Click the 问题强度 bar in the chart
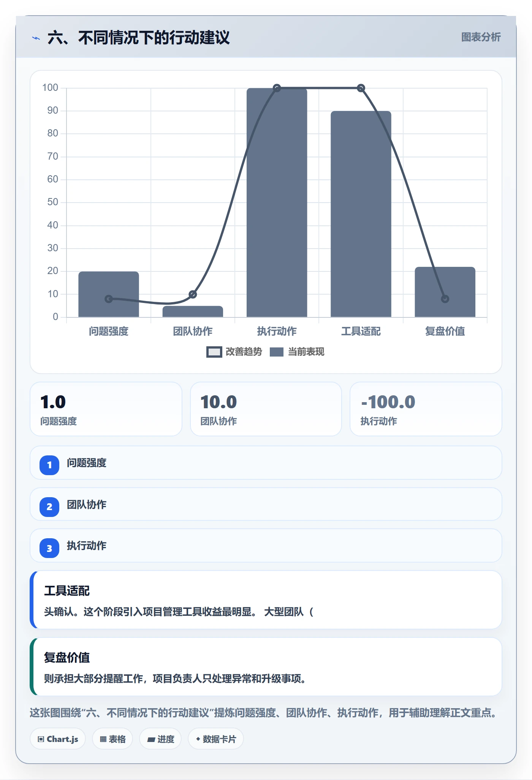The image size is (532, 780). [109, 294]
